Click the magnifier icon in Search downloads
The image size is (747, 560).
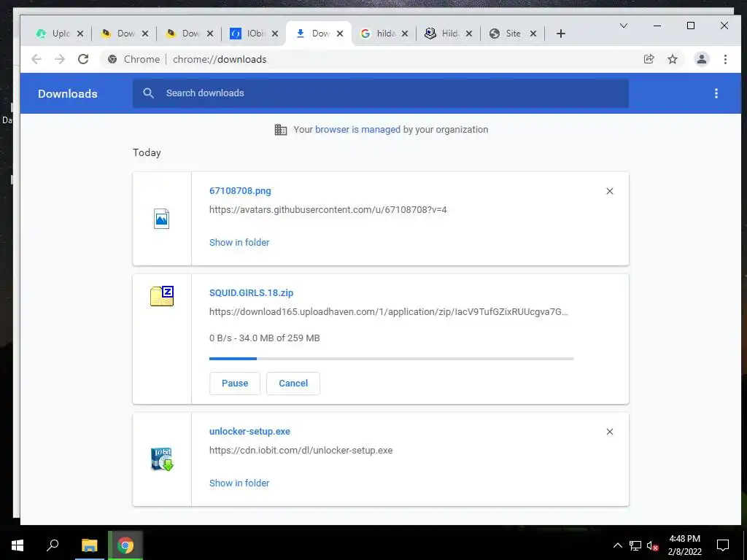[149, 93]
